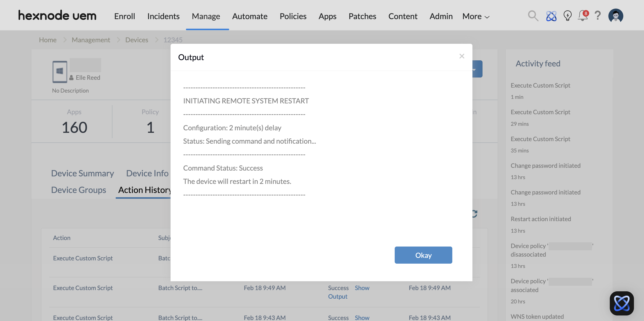Screen dimensions: 644x321
Task: Click the help question mark icon
Action: 598,16
